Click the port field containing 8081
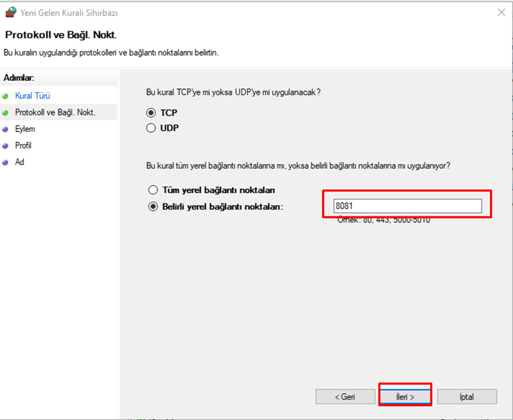This screenshot has height=420, width=513. pyautogui.click(x=407, y=206)
